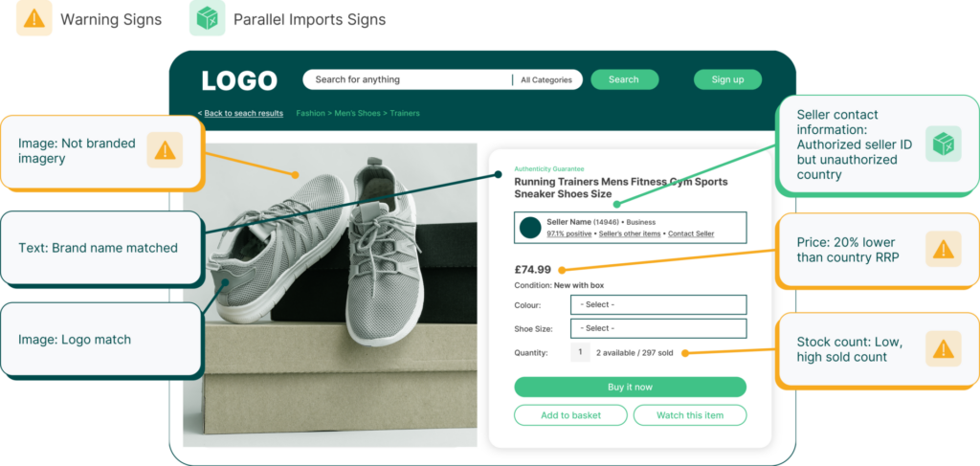Click the warning icon beside Stock count callout
The width and height of the screenshot is (980, 466).
pos(943,348)
